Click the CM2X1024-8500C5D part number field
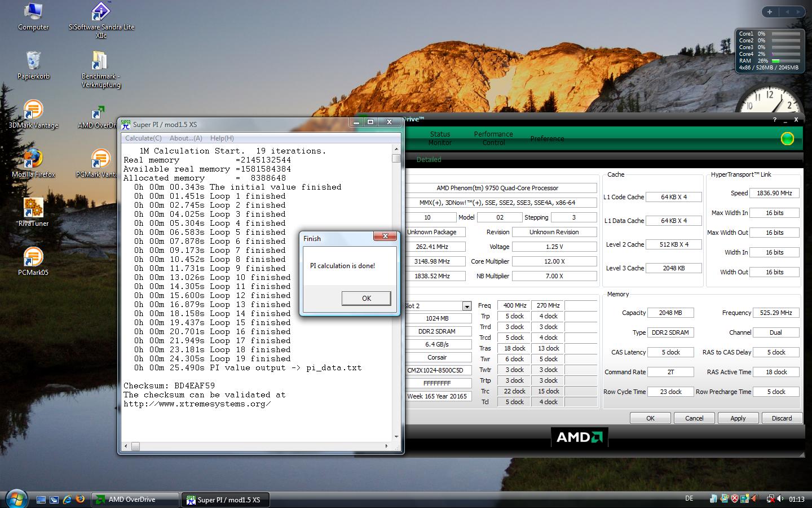Screen dimensions: 812x508 point(437,370)
